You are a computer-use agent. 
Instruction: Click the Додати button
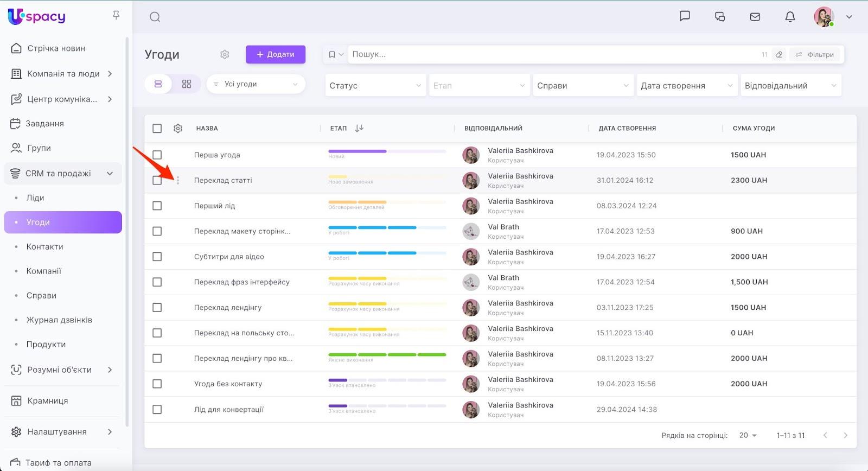(275, 54)
